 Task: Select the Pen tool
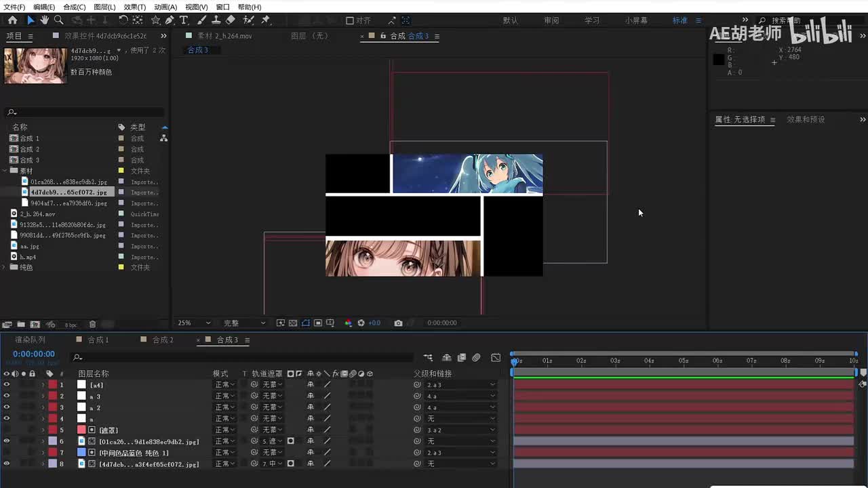[x=170, y=20]
